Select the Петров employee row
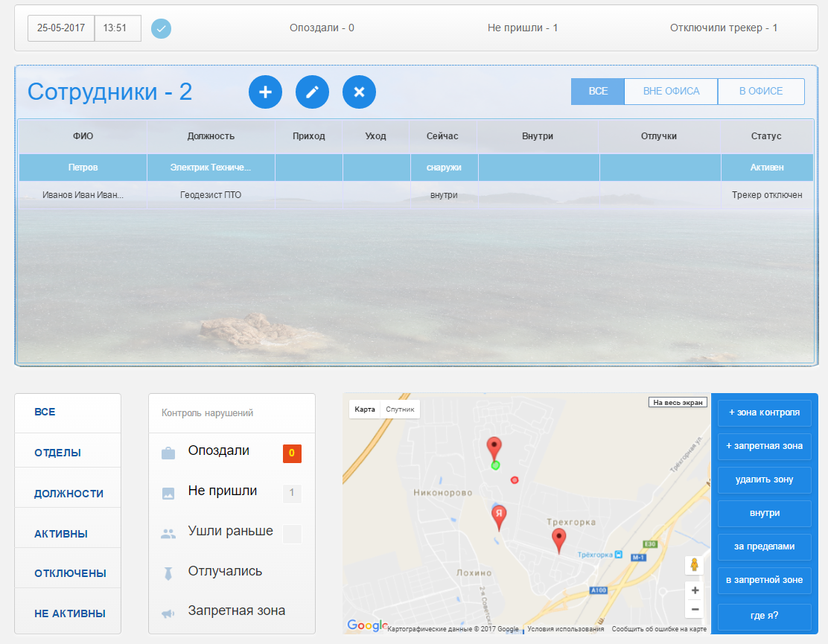The image size is (828, 644). (x=83, y=168)
